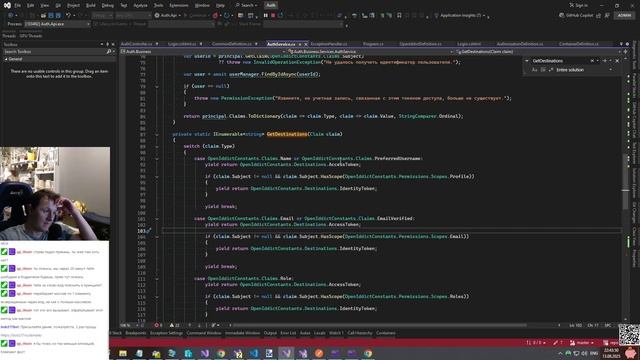Click the GitHub Copilot button
The height and width of the screenshot is (360, 640).
(576, 16)
